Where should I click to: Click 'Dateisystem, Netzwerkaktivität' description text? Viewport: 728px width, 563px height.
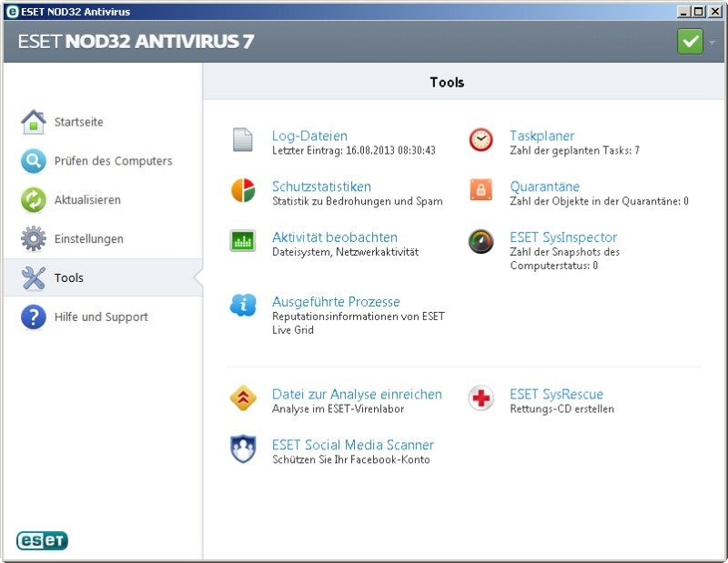pyautogui.click(x=346, y=252)
